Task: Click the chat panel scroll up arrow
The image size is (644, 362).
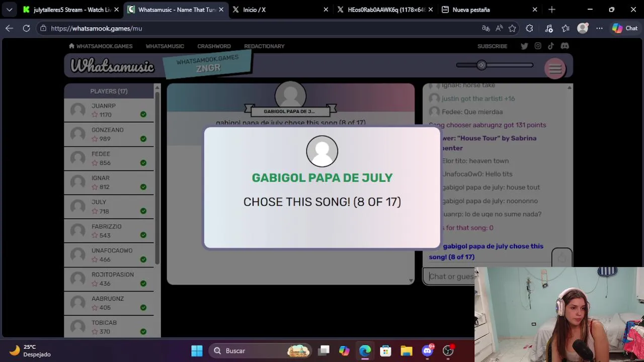Action: tap(569, 88)
